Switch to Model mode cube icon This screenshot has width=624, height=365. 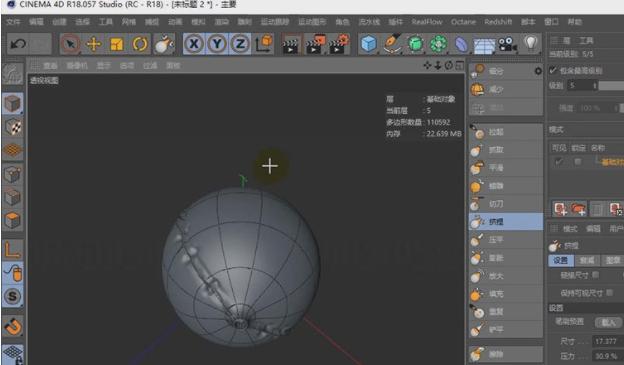pos(12,104)
